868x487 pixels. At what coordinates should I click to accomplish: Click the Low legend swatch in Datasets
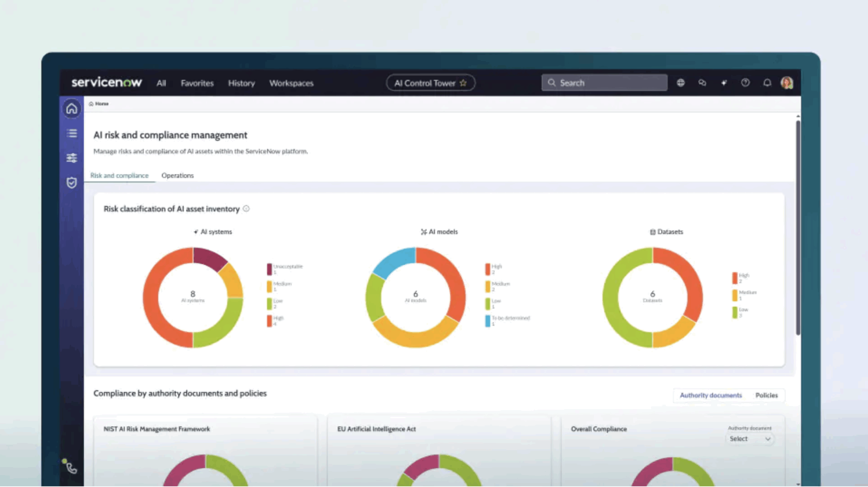[735, 312]
